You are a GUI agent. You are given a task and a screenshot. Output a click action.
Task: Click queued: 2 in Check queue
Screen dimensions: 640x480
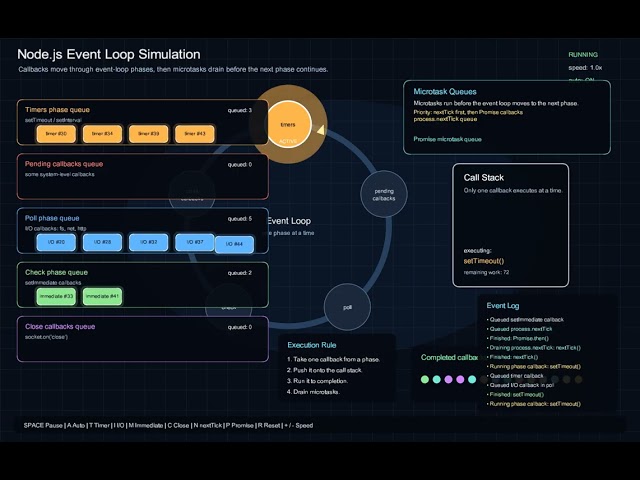point(240,273)
